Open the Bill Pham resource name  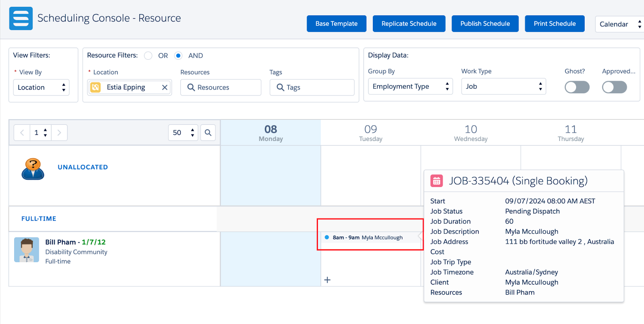[61, 242]
